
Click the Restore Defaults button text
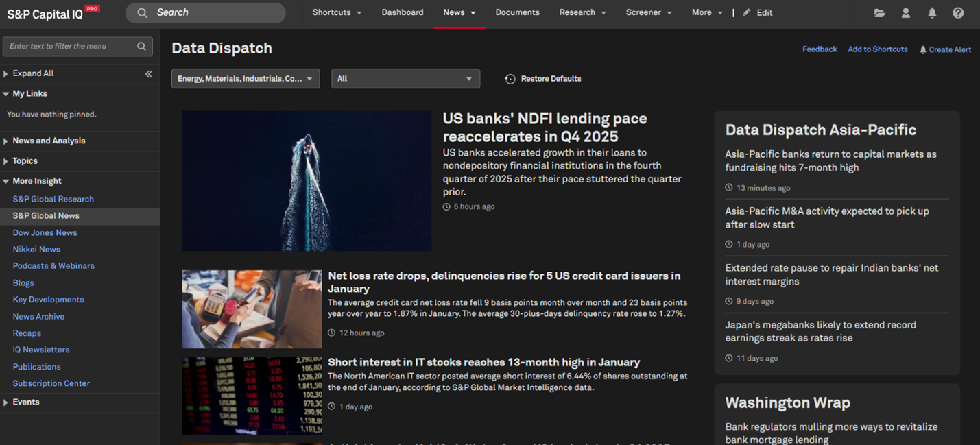pos(551,79)
